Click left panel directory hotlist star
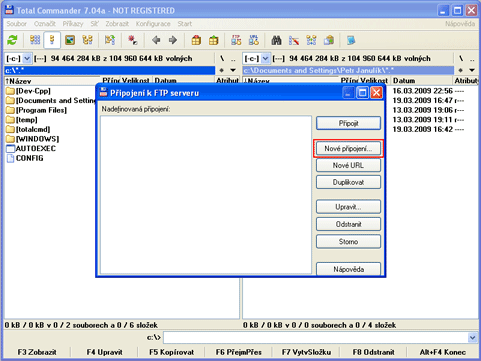Viewport: 481px width, 361px height. [x=222, y=70]
